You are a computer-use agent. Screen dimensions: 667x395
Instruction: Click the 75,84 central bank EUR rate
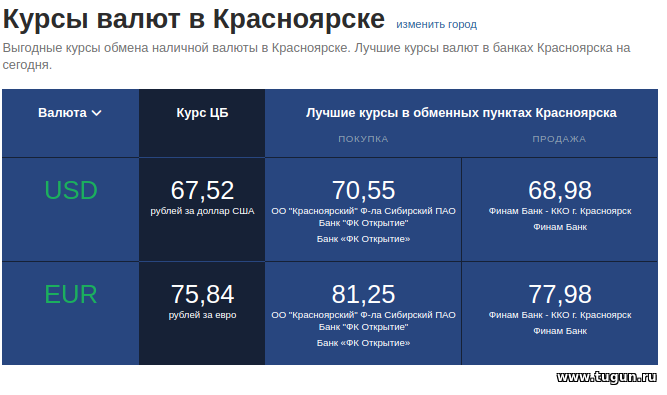[202, 294]
